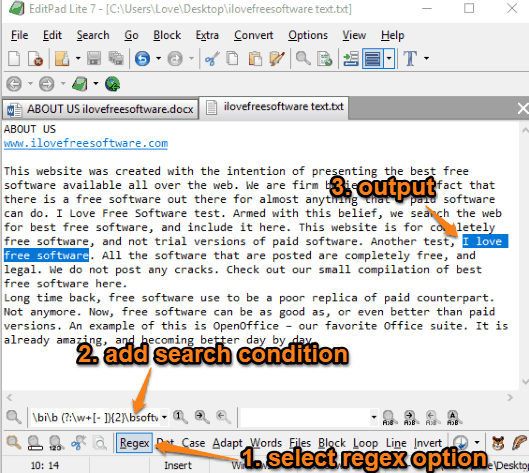Go back with the left arrow navigation icon

(x=14, y=84)
